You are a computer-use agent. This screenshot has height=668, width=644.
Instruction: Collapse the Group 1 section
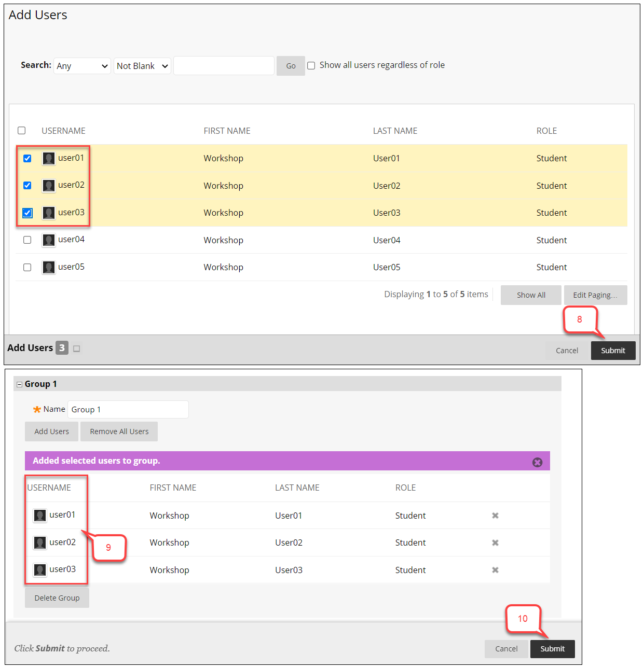click(x=20, y=384)
